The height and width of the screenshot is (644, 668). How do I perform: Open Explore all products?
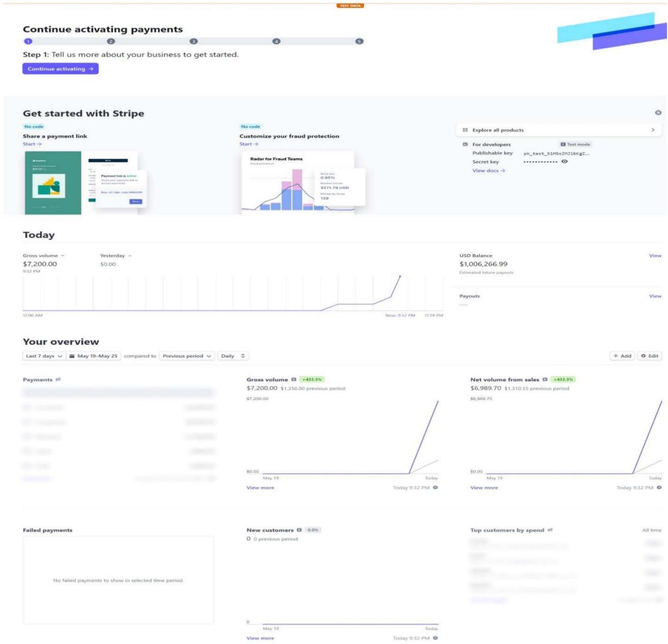pos(558,130)
